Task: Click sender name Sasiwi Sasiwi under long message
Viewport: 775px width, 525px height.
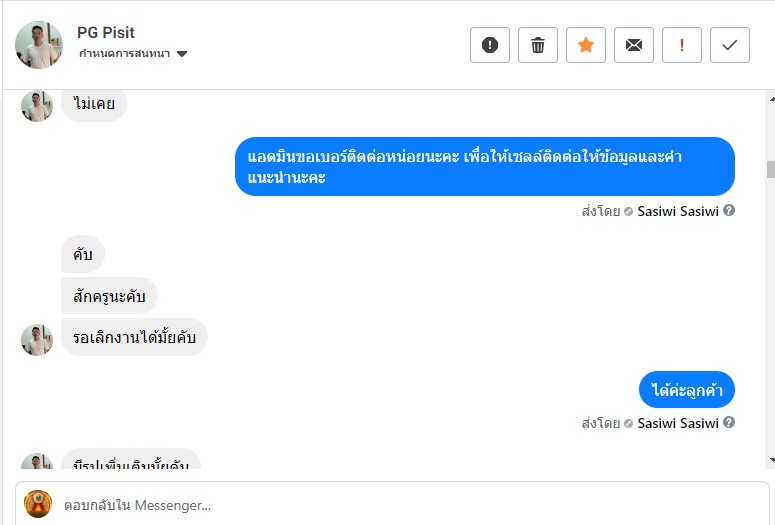Action: [678, 211]
